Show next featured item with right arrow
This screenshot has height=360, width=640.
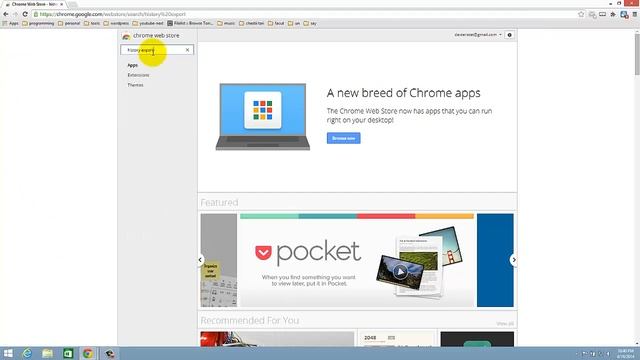click(514, 260)
